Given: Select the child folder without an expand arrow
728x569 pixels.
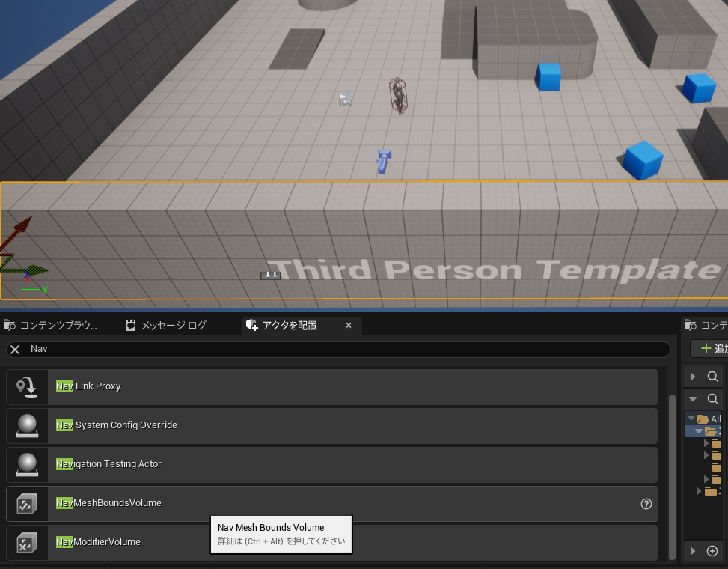Looking at the screenshot, I should pos(717,467).
